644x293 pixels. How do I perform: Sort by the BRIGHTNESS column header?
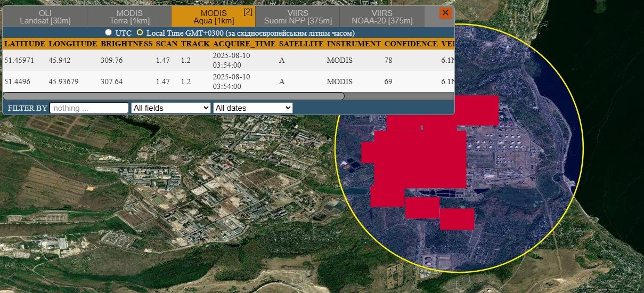[126, 44]
